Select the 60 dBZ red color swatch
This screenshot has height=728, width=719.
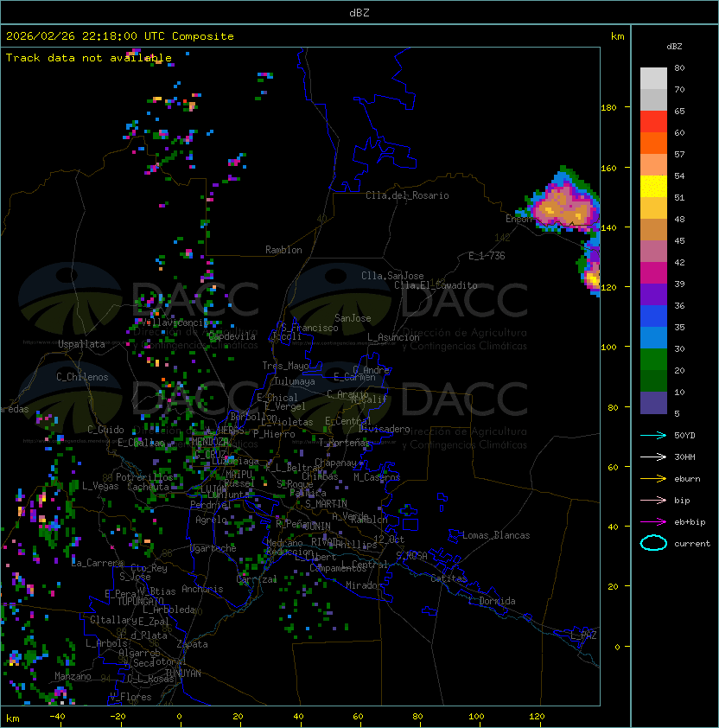[x=653, y=122]
